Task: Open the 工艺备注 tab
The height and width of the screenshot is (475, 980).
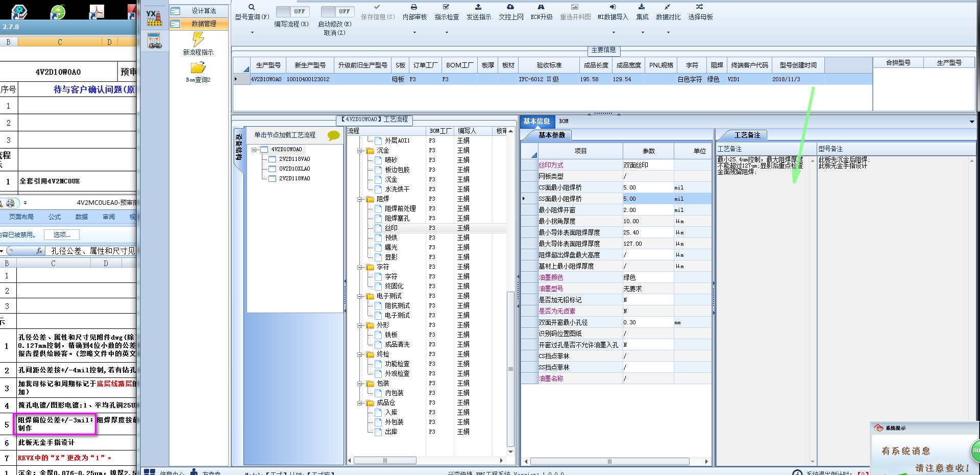Action: click(x=747, y=135)
